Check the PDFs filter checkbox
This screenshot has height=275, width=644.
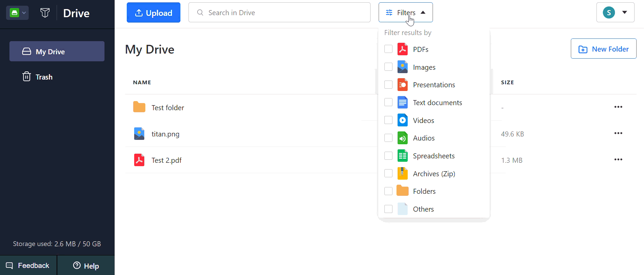click(x=388, y=49)
